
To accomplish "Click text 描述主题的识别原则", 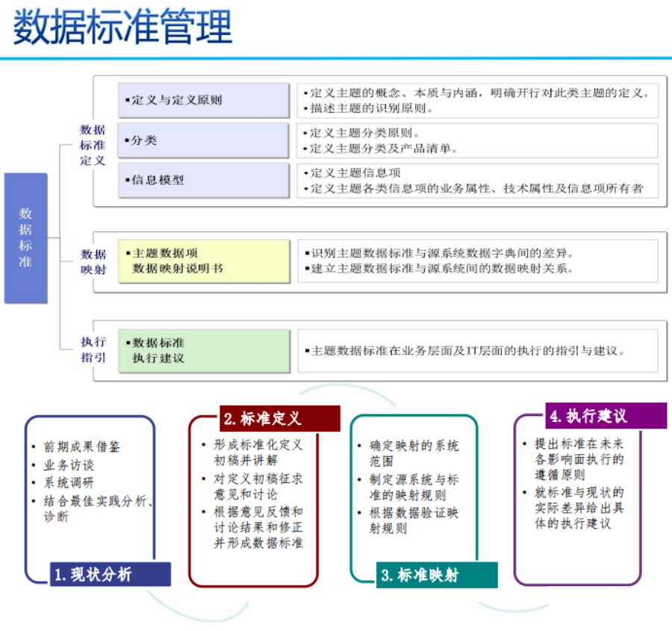I will point(368,108).
